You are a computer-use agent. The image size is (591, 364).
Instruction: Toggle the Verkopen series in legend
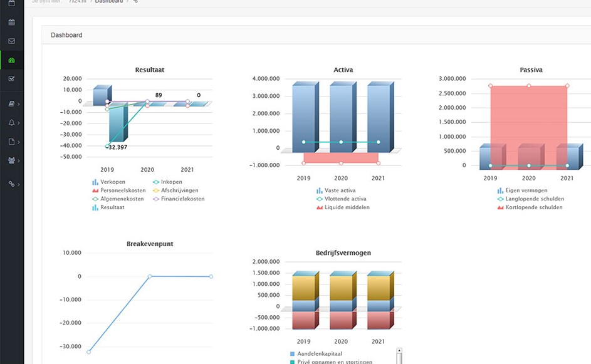click(108, 182)
